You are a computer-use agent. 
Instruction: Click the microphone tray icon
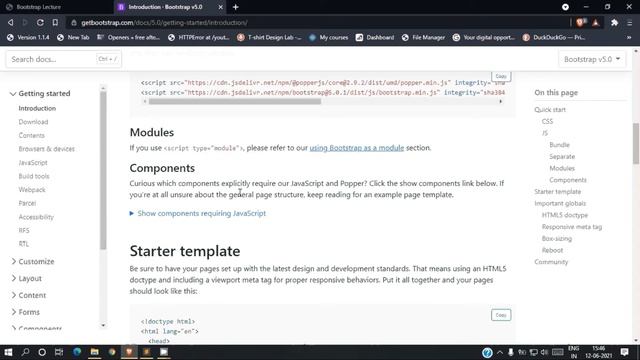[511, 352]
